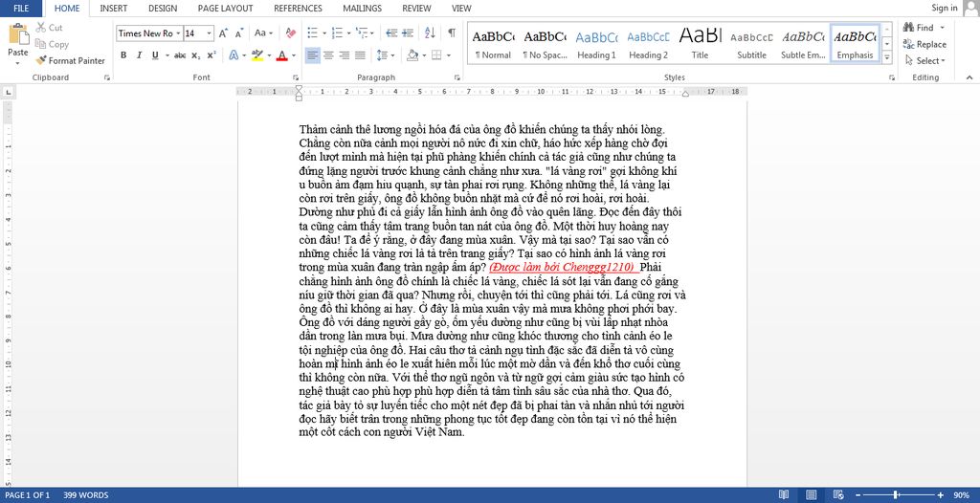Toggle Subscript formatting
This screenshot has width=980, height=503.
coord(195,55)
